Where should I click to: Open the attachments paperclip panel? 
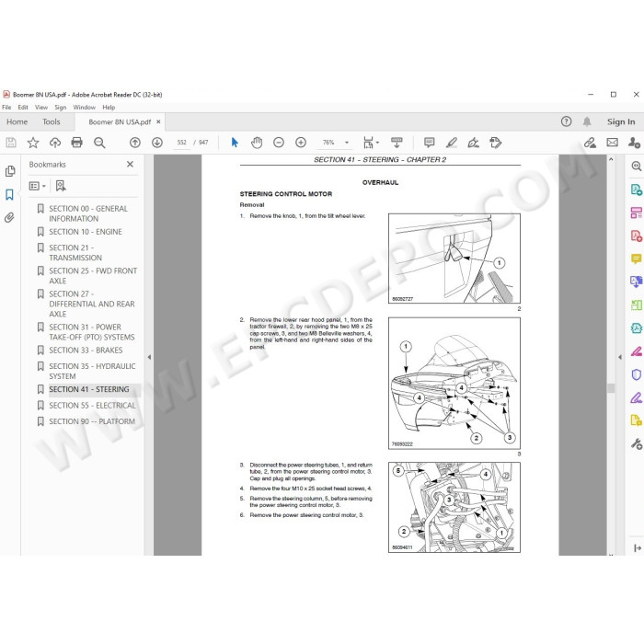(9, 217)
